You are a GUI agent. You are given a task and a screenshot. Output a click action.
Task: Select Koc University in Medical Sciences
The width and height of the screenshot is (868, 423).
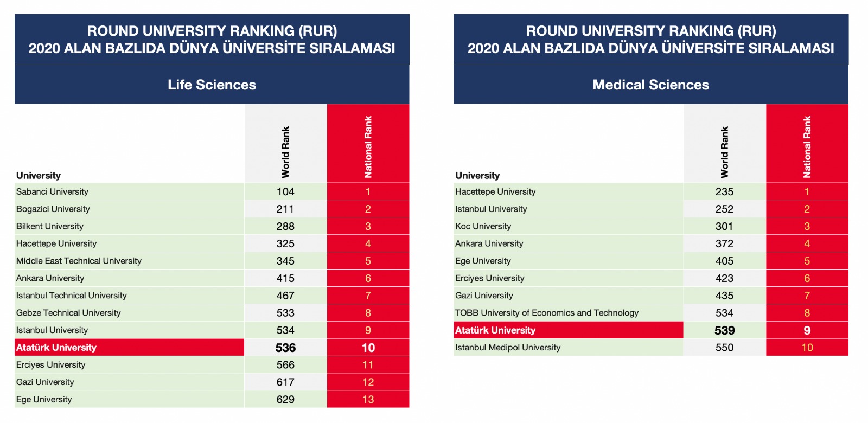click(x=483, y=226)
